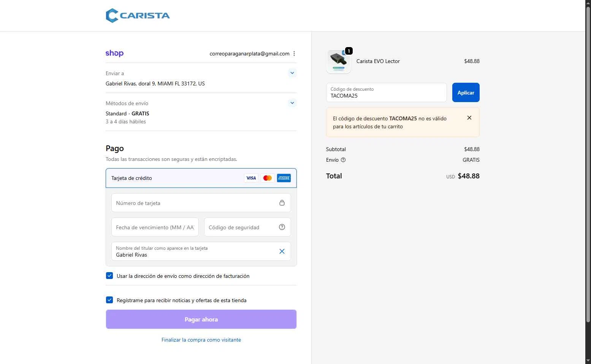591x364 pixels.
Task: Focus the Código de seguridad field
Action: coord(247,227)
